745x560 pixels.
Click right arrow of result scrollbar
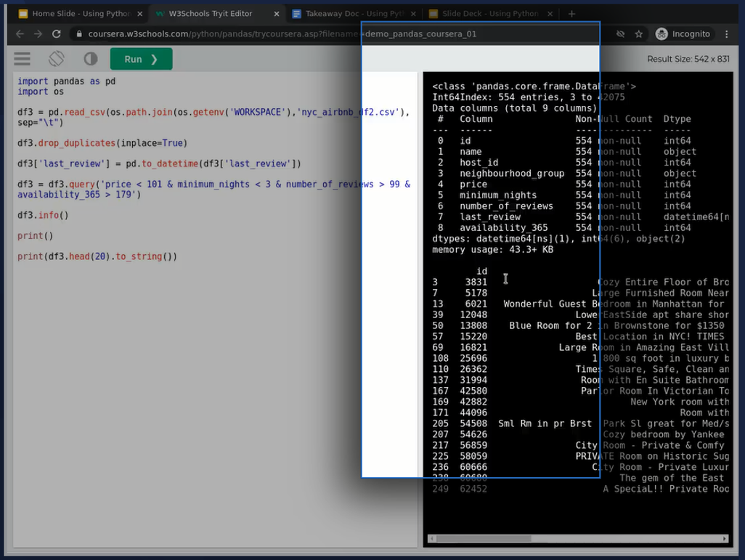(725, 539)
